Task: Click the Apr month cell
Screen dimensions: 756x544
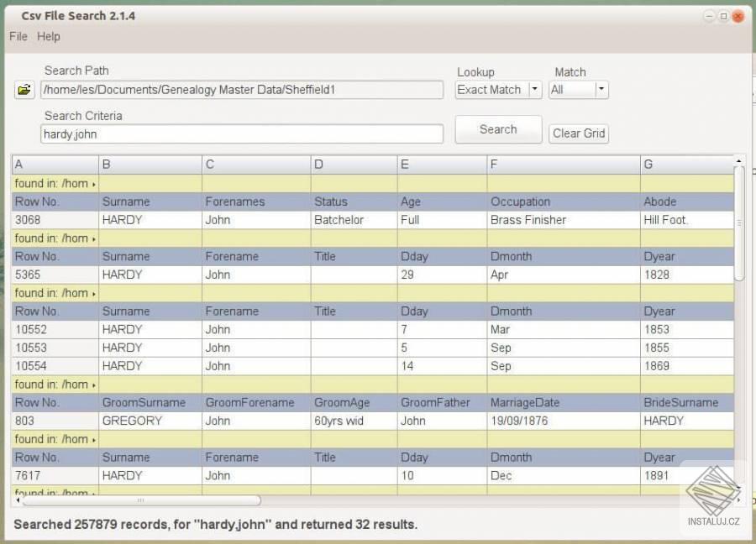Action: tap(564, 275)
